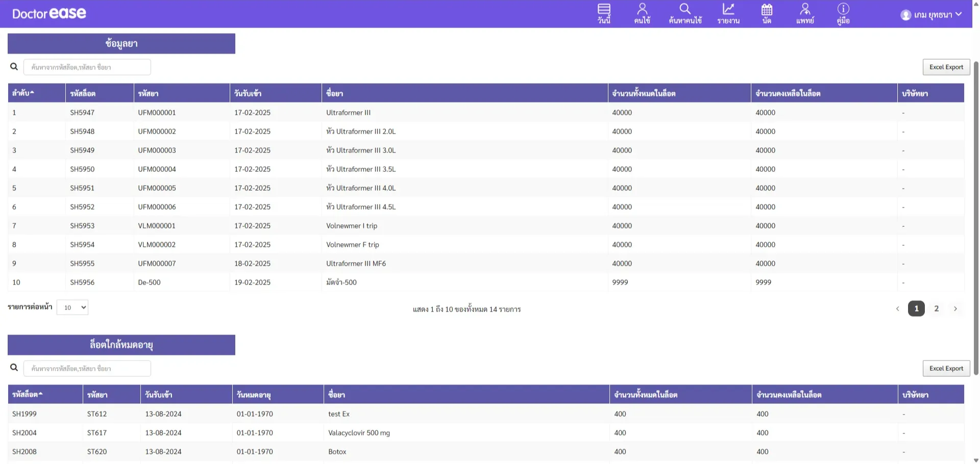Image resolution: width=980 pixels, height=464 pixels.
Task: Click Excel Export for ล็อตใกล้หมดอายุ table
Action: coord(946,369)
